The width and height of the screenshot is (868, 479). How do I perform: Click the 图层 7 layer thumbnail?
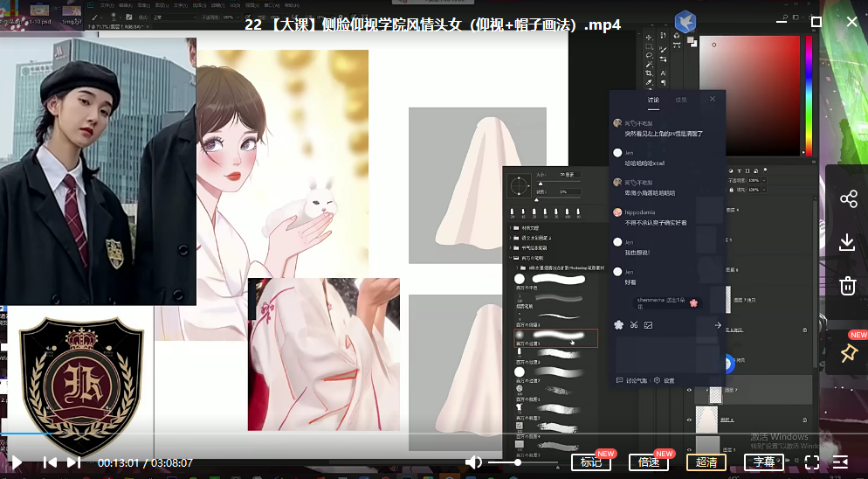[716, 395]
